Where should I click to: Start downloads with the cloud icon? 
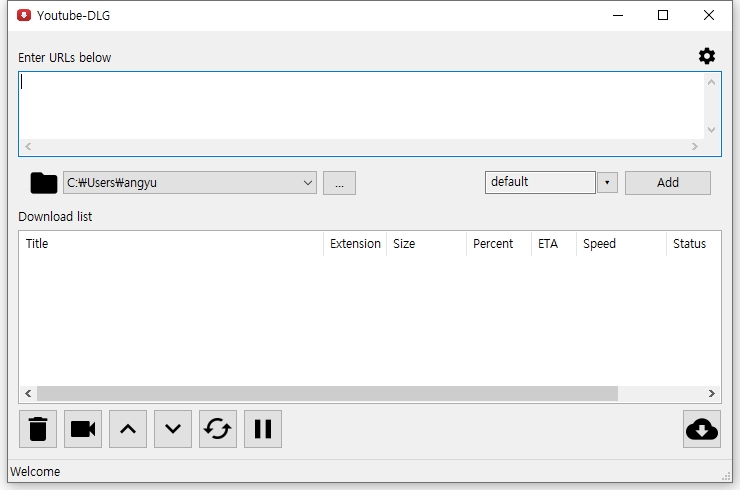702,429
